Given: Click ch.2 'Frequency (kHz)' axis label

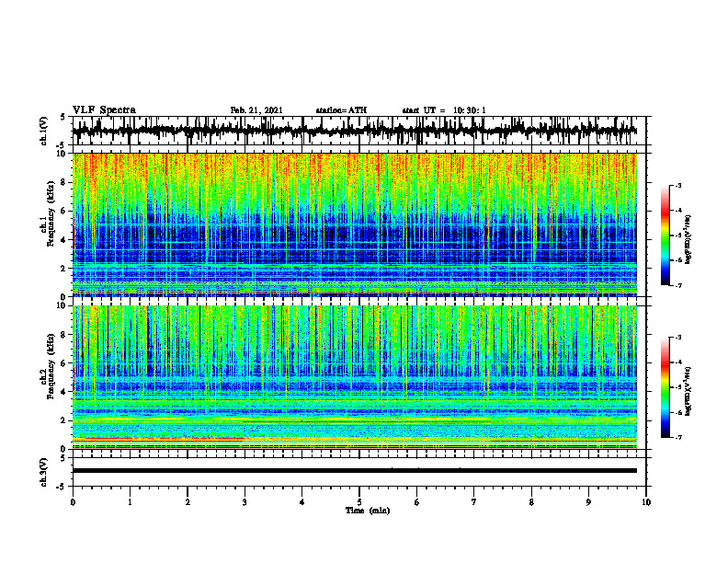Looking at the screenshot, I should coord(51,366).
